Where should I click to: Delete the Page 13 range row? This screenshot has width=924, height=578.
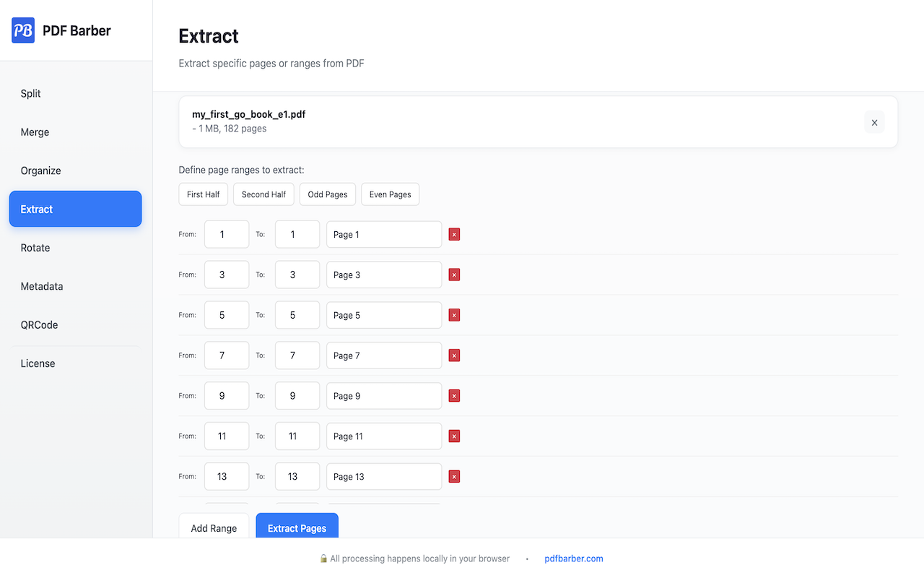click(x=453, y=477)
